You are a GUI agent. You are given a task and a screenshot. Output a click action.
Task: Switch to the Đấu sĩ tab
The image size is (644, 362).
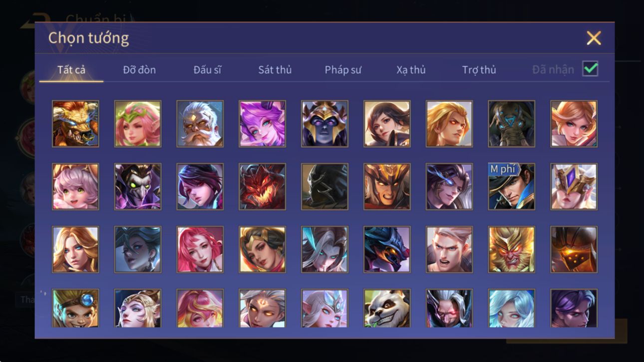tap(207, 70)
